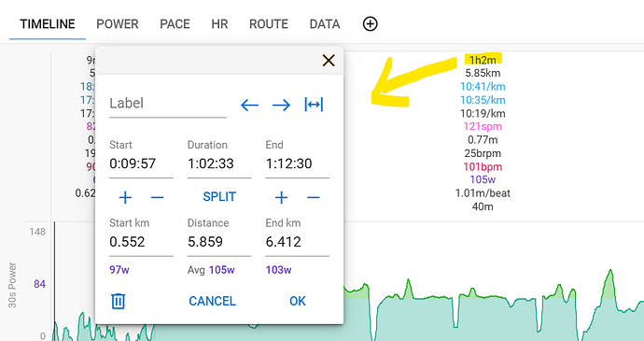The width and height of the screenshot is (644, 341).
Task: Edit the Duration field showing 1:02:33
Action: point(219,163)
